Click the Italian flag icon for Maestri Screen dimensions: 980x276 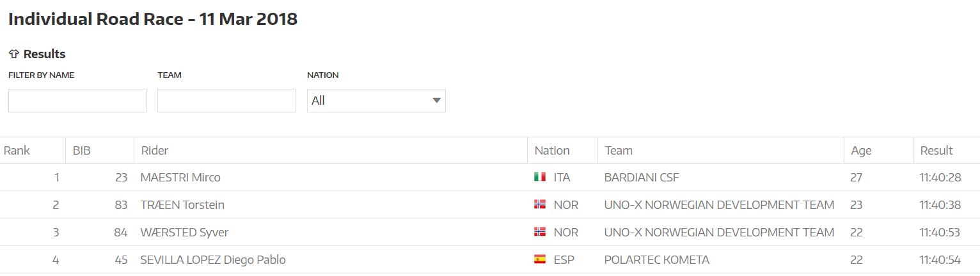540,177
